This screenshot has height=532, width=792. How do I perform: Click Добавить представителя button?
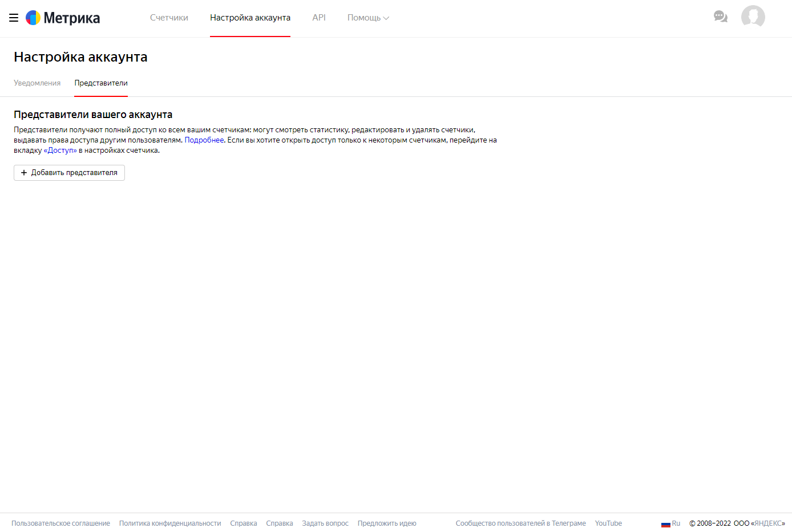point(69,173)
